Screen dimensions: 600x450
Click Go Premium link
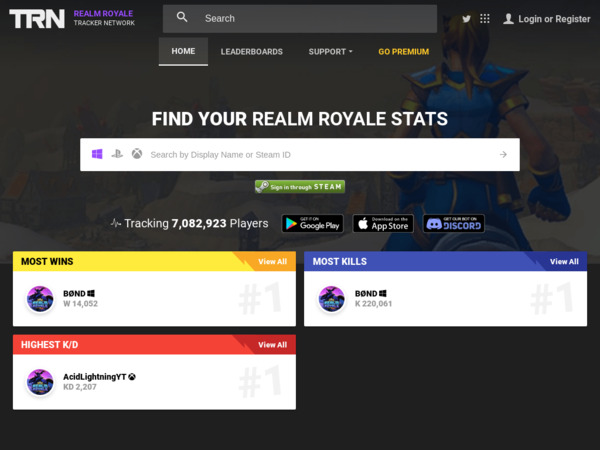click(404, 52)
